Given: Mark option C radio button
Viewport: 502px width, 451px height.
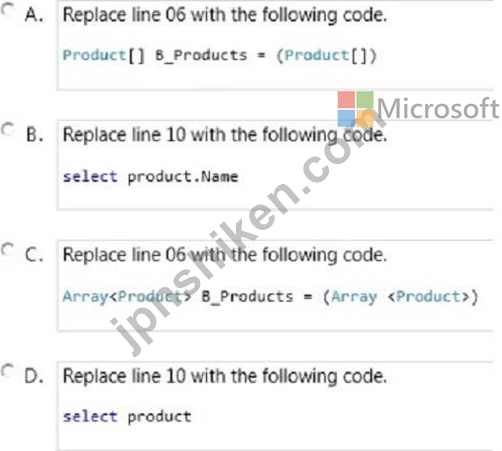Looking at the screenshot, I should (x=7, y=250).
